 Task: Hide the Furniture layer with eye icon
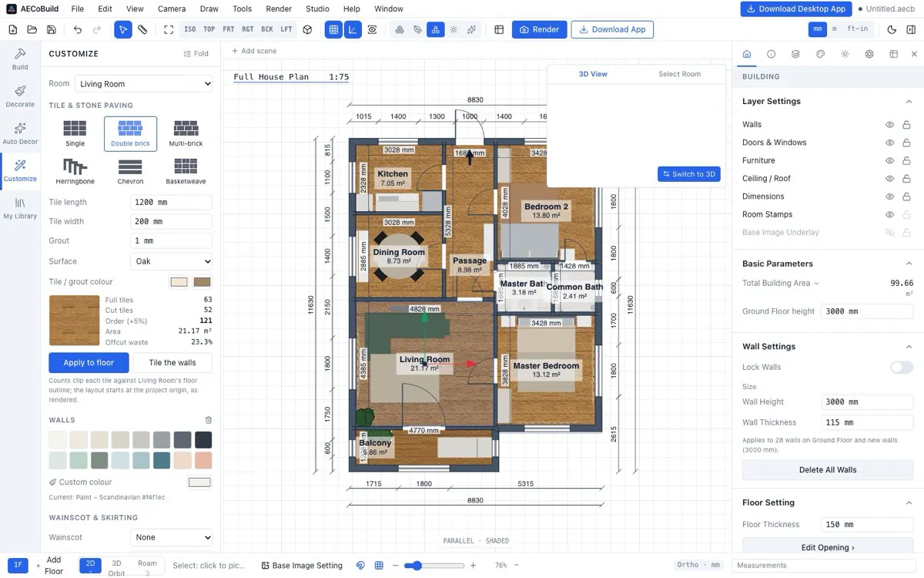(x=889, y=160)
